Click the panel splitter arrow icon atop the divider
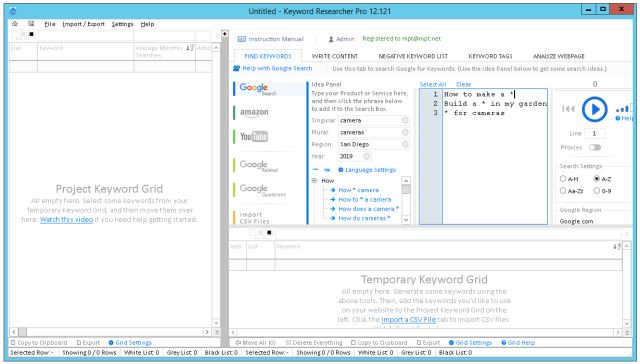Screen dimensions: 640x364 tap(224, 34)
